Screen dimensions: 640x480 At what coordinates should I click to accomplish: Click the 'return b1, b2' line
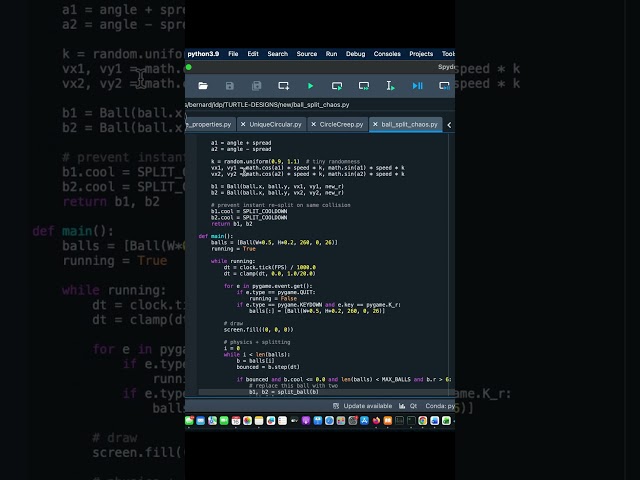tap(231, 224)
